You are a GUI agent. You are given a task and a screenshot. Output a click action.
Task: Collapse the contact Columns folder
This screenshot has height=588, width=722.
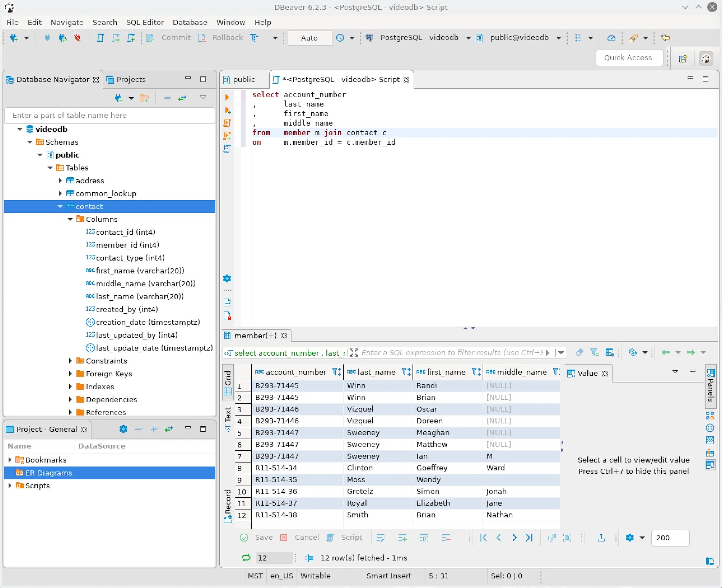(x=70, y=219)
